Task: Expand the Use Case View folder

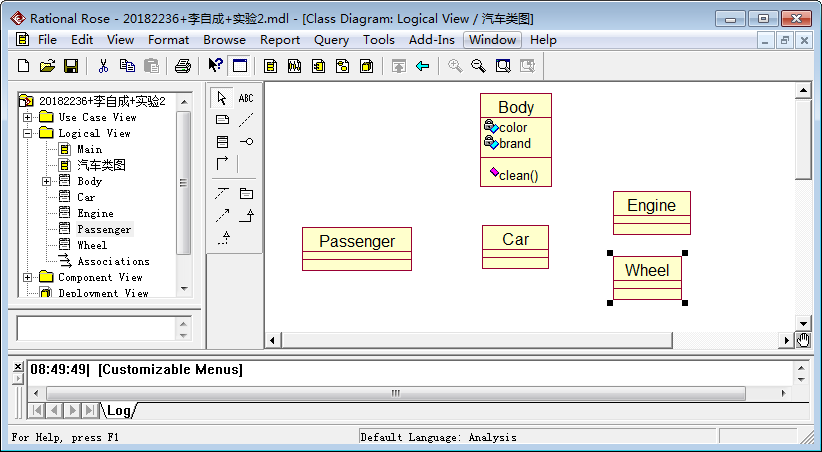Action: [28, 117]
